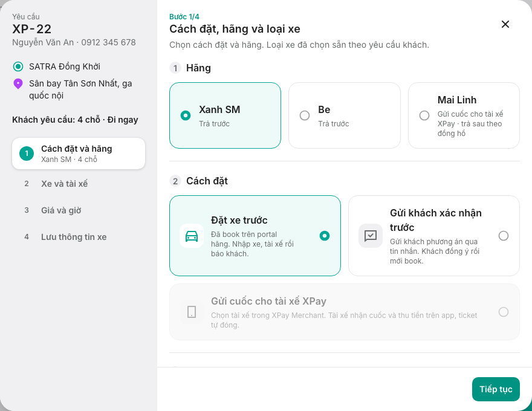Screen dimensions: 532x411
Task: Click customer name Nguyễn Văn An phone line
Action: 74,42
